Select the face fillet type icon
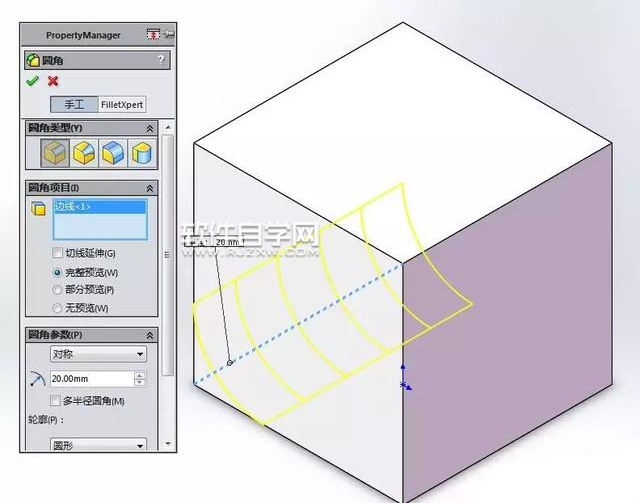The height and width of the screenshot is (504, 640). pos(115,153)
